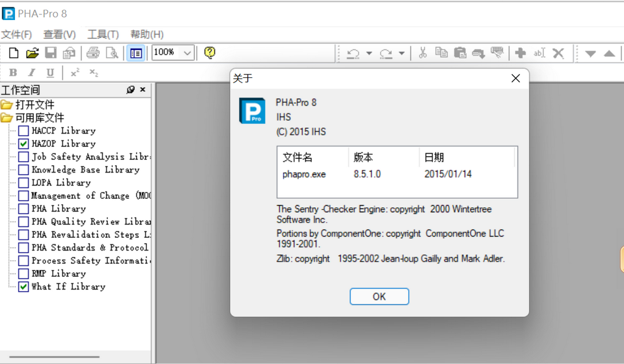
Task: Toggle Bold formatting
Action: point(13,72)
